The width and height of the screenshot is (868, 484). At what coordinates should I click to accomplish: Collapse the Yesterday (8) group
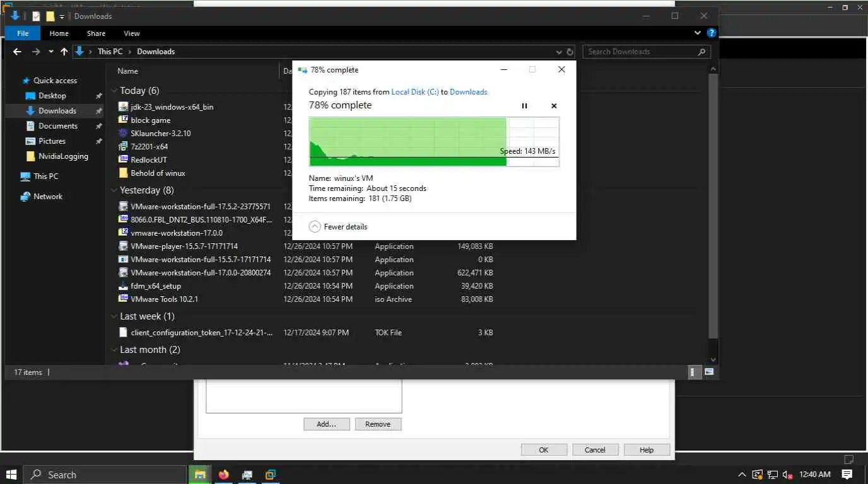114,190
